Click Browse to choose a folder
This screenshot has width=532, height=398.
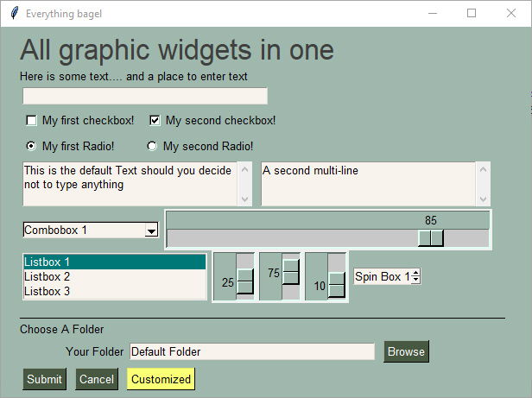[406, 351]
